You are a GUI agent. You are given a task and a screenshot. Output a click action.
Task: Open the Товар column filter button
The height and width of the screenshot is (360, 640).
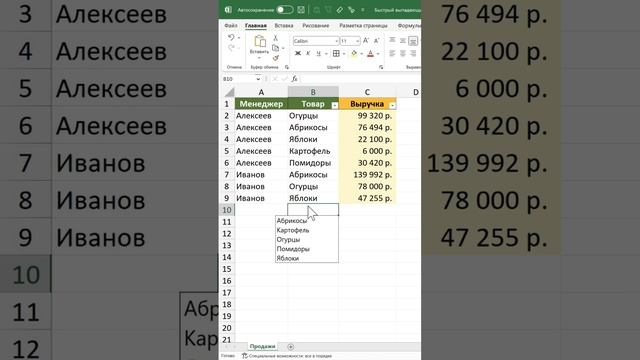click(x=335, y=105)
